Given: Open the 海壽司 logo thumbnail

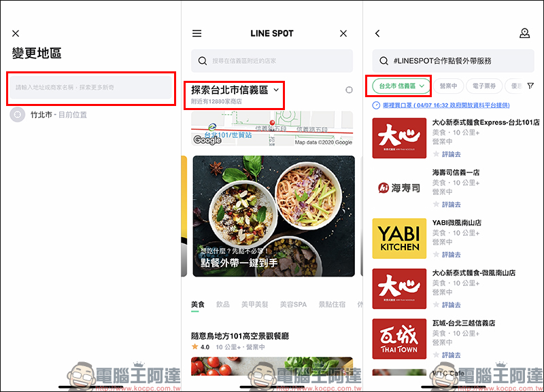Looking at the screenshot, I should click(399, 188).
